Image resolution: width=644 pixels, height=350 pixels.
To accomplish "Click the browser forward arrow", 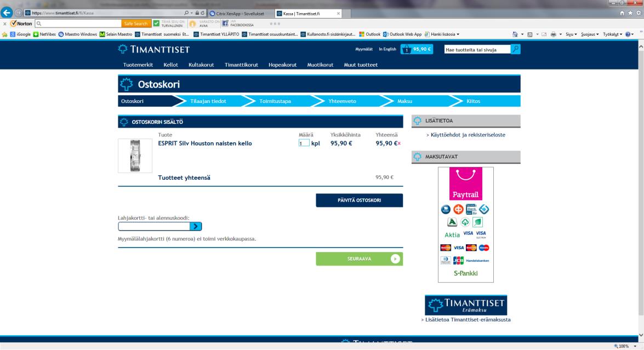I will pyautogui.click(x=18, y=13).
